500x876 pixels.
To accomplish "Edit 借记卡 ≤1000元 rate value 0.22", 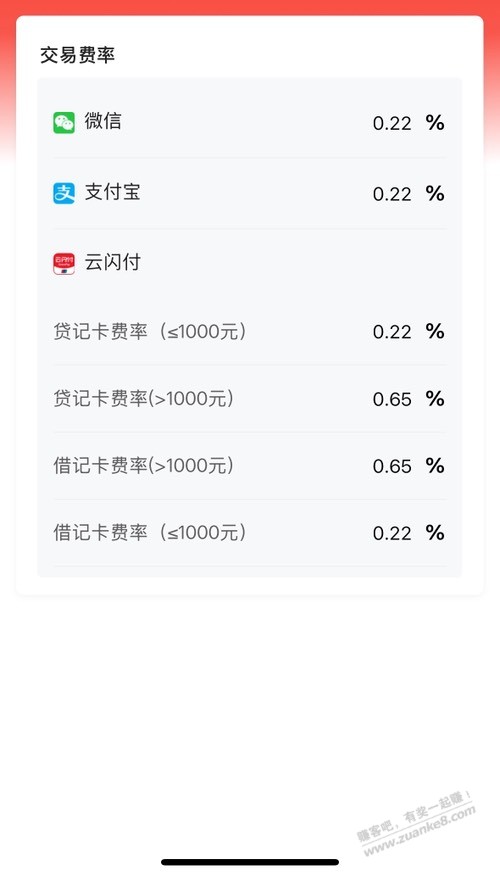I will point(392,534).
